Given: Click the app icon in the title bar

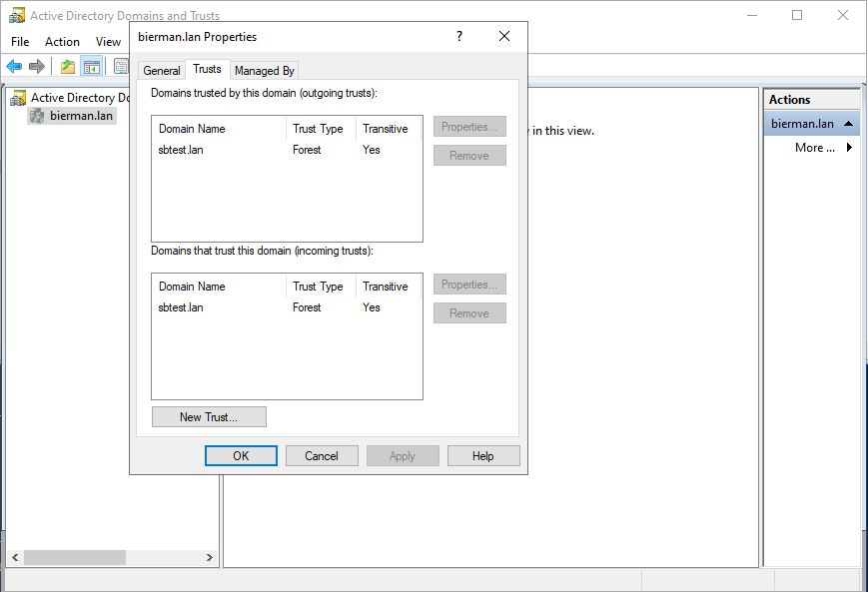Looking at the screenshot, I should tap(17, 16).
